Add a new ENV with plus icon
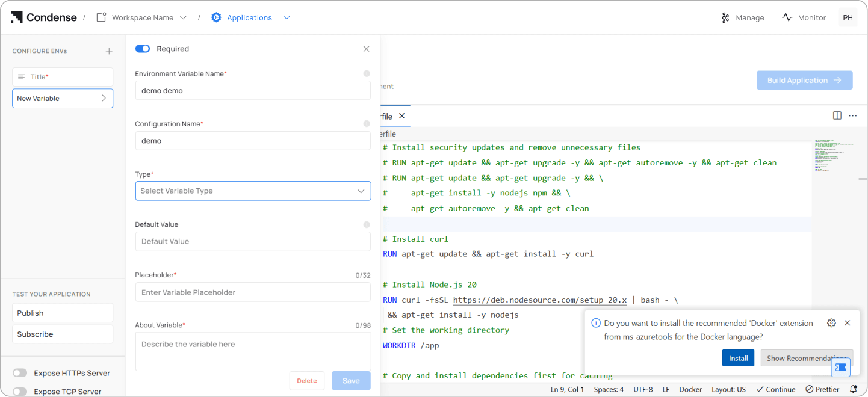This screenshot has width=868, height=397. click(x=109, y=51)
